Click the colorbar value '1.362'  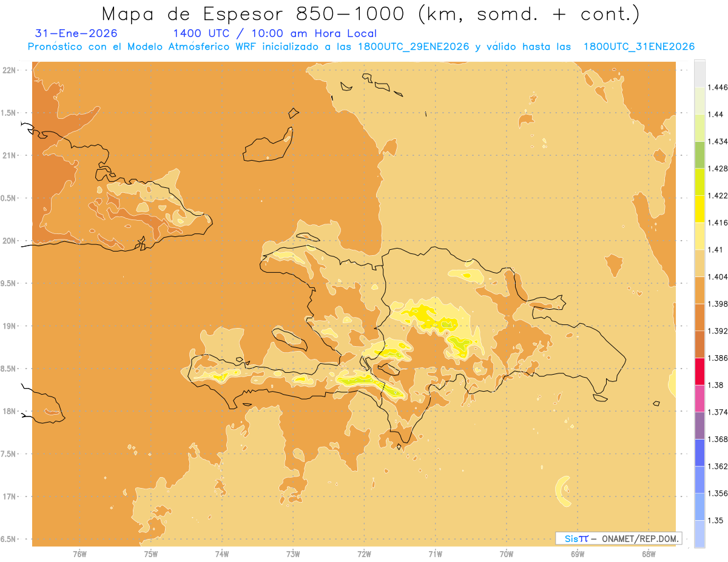(718, 466)
